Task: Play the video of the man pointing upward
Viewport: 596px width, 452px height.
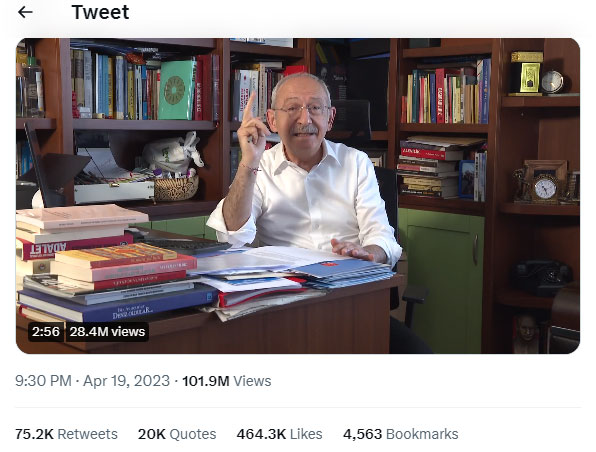Action: [298, 196]
